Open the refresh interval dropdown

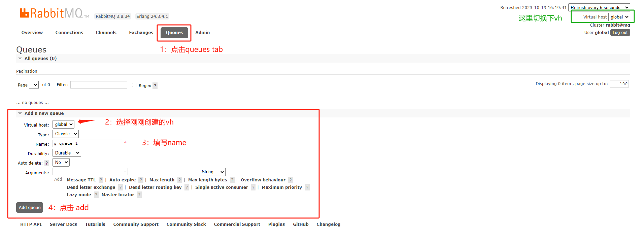[x=599, y=7]
